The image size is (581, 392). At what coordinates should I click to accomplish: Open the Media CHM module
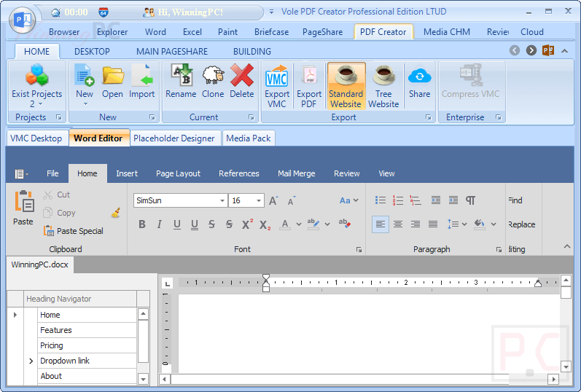tap(446, 32)
